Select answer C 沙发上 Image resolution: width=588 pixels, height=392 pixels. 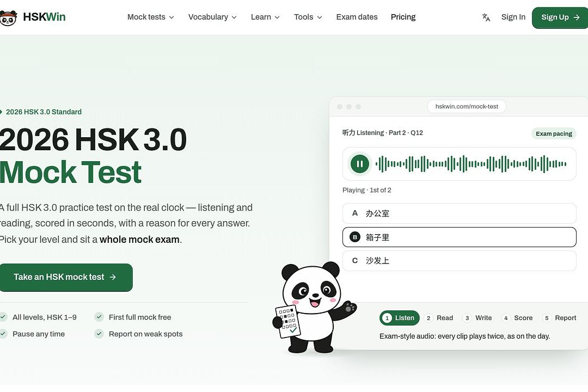pyautogui.click(x=459, y=261)
